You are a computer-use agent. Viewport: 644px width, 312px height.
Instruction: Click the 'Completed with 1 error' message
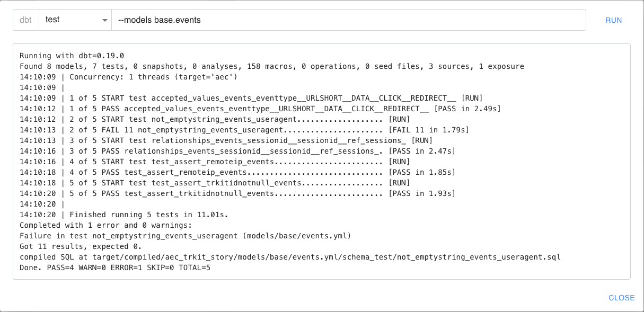(x=105, y=225)
